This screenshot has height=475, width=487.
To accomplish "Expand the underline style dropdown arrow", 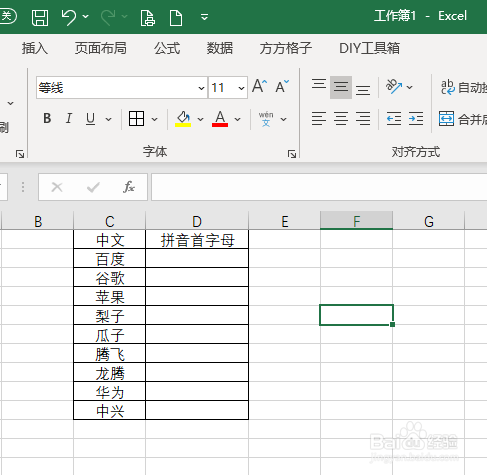I will pos(109,119).
